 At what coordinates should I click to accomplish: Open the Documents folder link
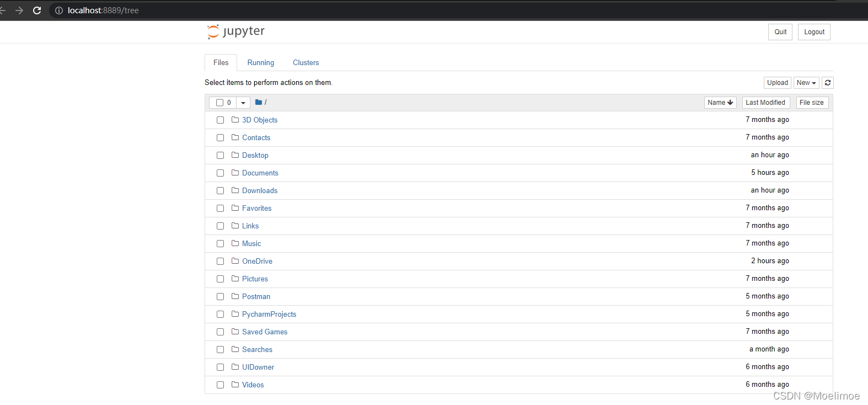pyautogui.click(x=260, y=173)
